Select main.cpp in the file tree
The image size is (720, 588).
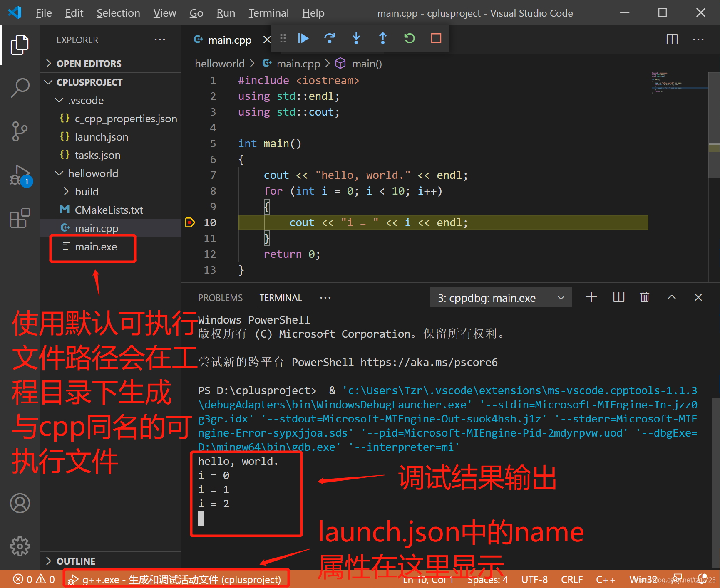(111, 228)
